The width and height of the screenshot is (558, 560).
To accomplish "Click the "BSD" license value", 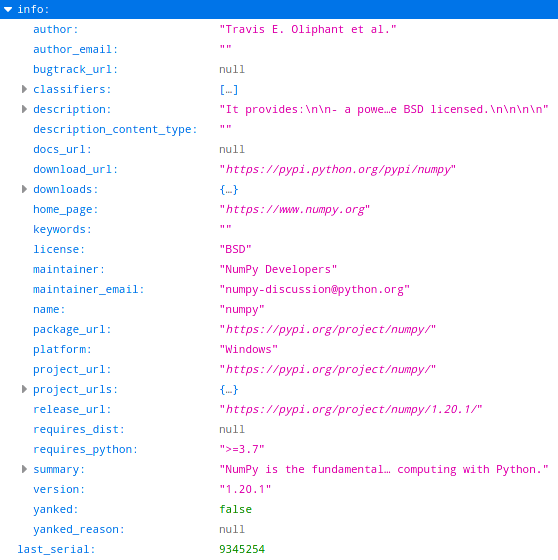I will click(x=235, y=249).
